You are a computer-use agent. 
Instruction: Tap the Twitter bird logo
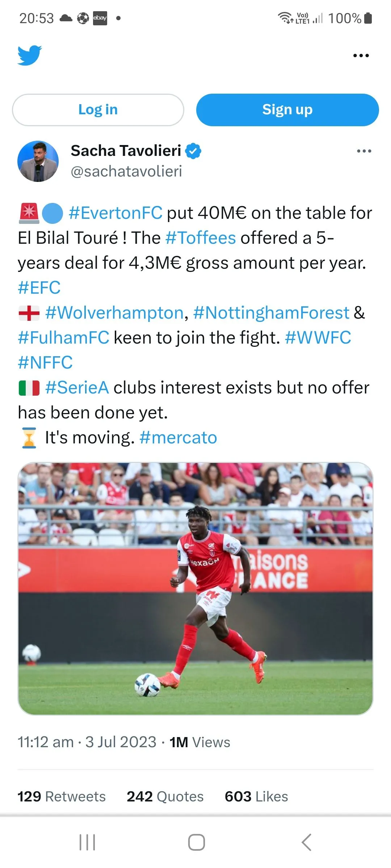30,55
